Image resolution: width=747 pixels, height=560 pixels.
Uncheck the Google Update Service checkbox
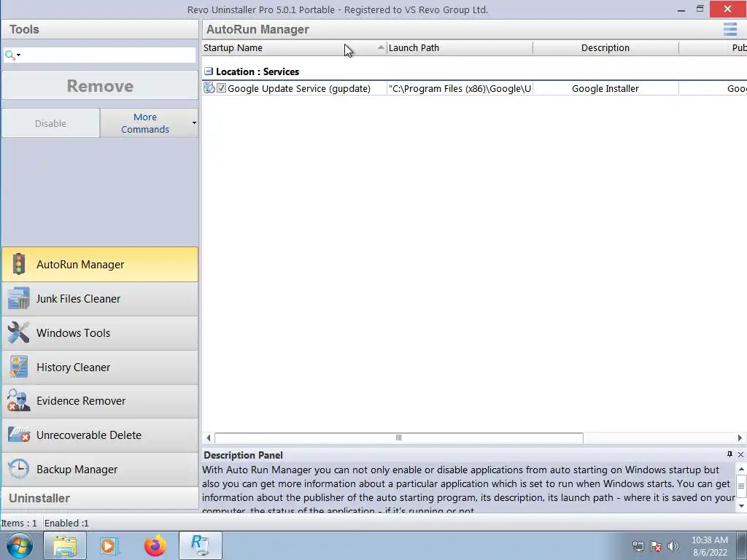pos(221,88)
